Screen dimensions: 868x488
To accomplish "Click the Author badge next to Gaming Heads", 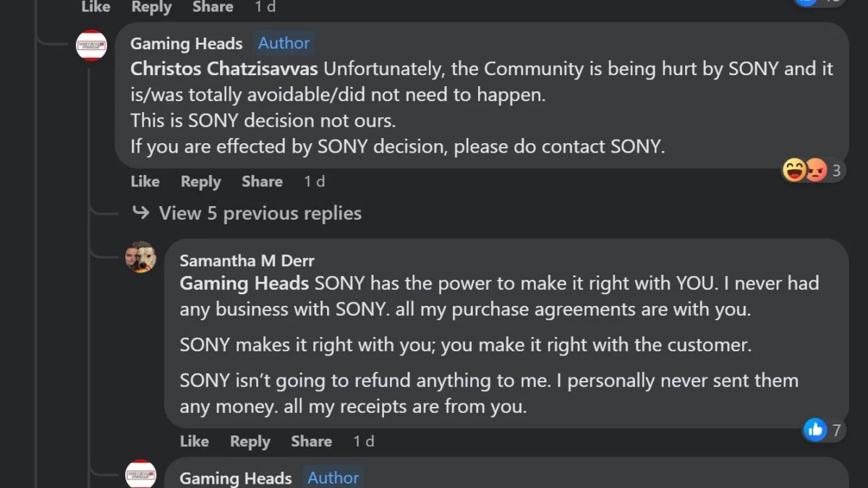I will point(284,43).
